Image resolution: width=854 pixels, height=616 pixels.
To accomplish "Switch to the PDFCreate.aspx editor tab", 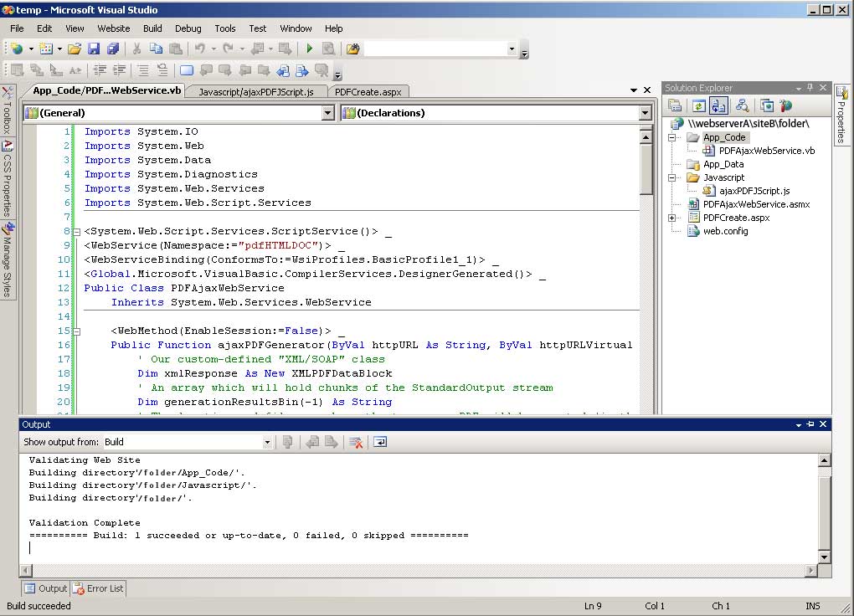I will 368,92.
